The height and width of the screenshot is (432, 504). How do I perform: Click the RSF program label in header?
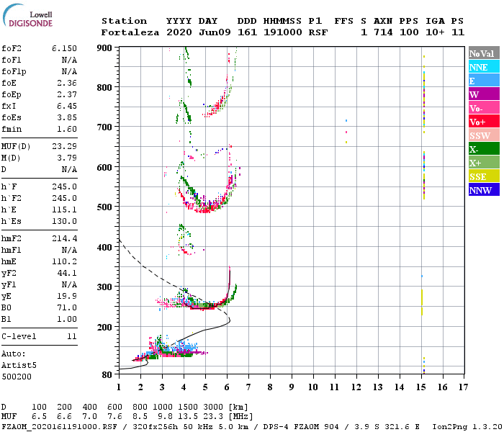[318, 32]
